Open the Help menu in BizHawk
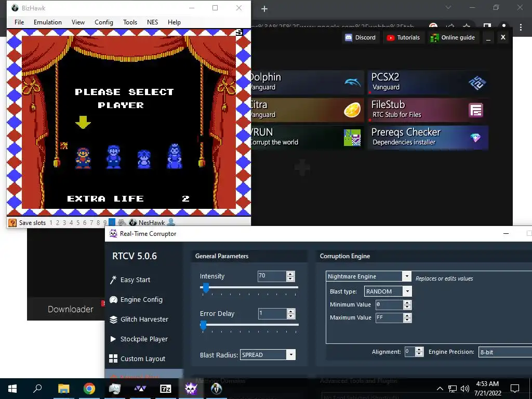This screenshot has height=399, width=532. 174,22
